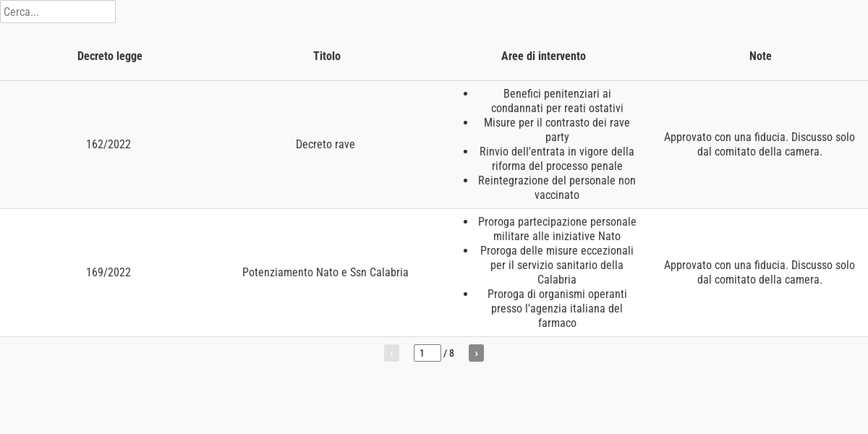Click Proroga di organismi operanti item
868x434 pixels.
(557, 309)
